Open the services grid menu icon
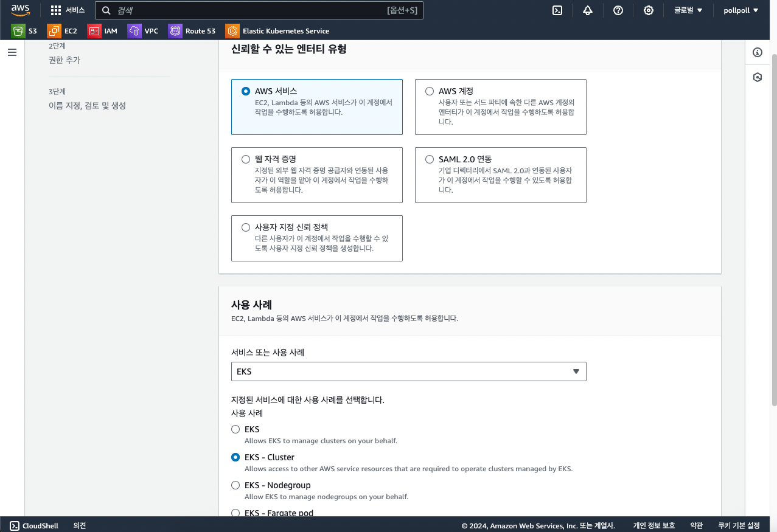Image resolution: width=777 pixels, height=532 pixels. [x=56, y=10]
